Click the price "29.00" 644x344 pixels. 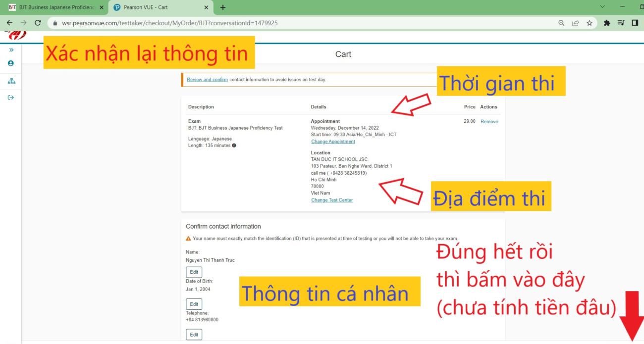point(470,121)
